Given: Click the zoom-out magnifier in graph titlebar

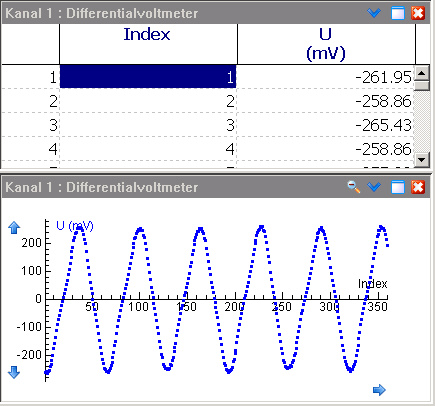Looking at the screenshot, I should coord(354,187).
